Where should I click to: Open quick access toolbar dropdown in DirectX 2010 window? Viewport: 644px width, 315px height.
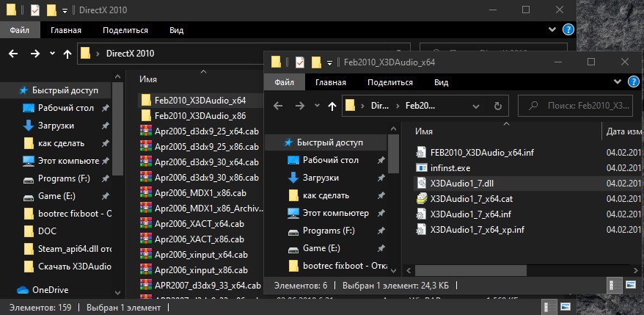65,11
